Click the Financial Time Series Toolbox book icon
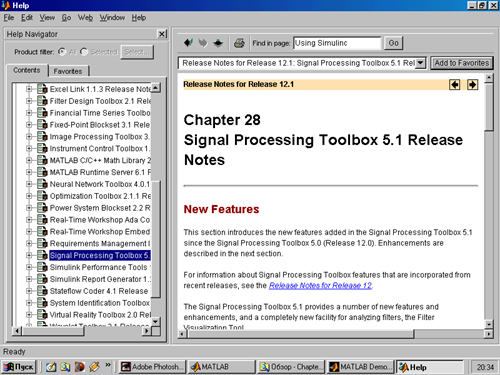The width and height of the screenshot is (500, 375). [x=42, y=113]
